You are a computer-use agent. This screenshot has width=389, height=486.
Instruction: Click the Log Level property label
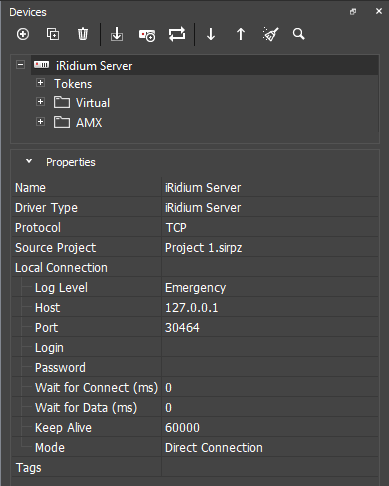(x=61, y=288)
